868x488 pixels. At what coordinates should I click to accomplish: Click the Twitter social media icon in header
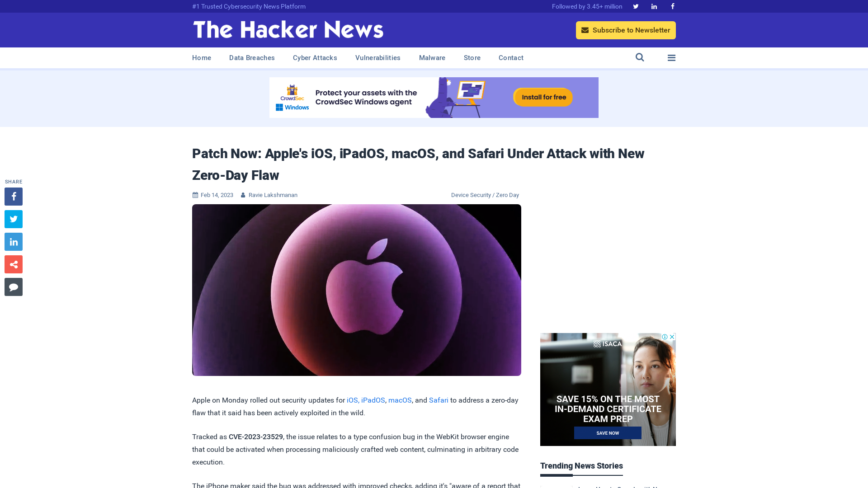click(636, 6)
